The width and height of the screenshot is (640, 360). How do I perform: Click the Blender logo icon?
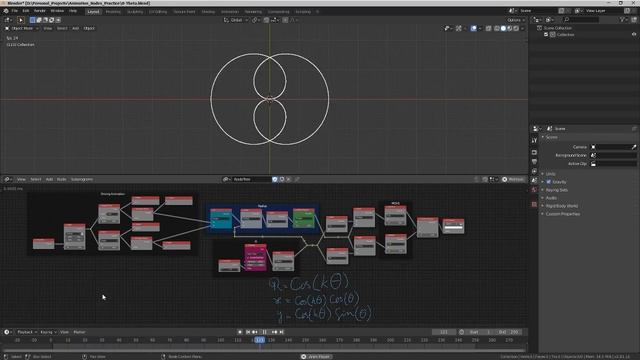pyautogui.click(x=6, y=11)
